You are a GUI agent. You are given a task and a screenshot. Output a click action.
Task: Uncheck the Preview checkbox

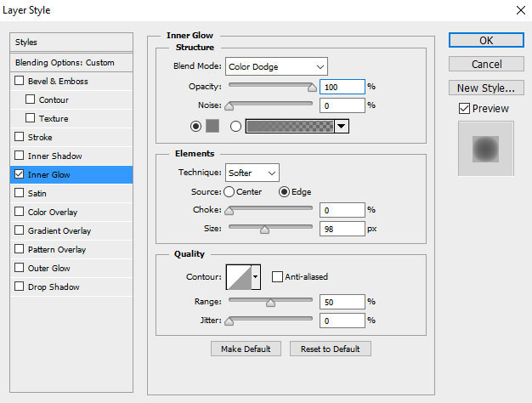click(464, 108)
